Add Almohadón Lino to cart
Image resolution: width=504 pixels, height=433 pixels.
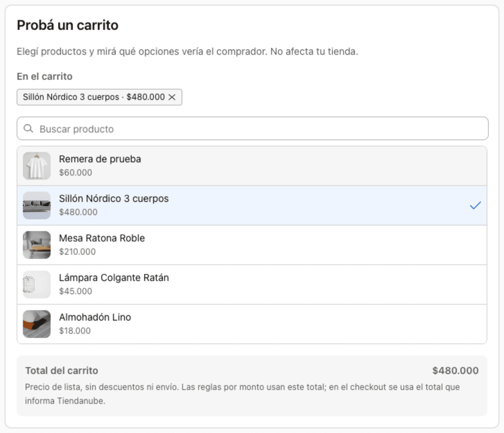pos(252,324)
